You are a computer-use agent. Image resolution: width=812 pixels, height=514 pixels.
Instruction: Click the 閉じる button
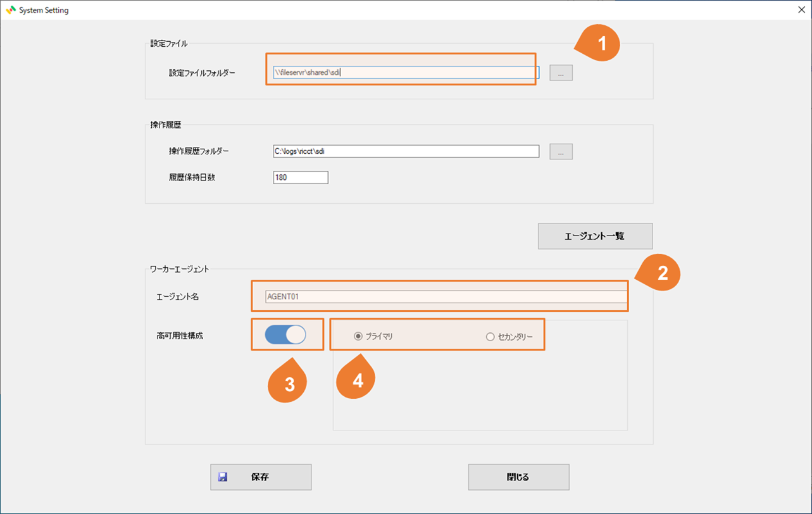coord(518,477)
